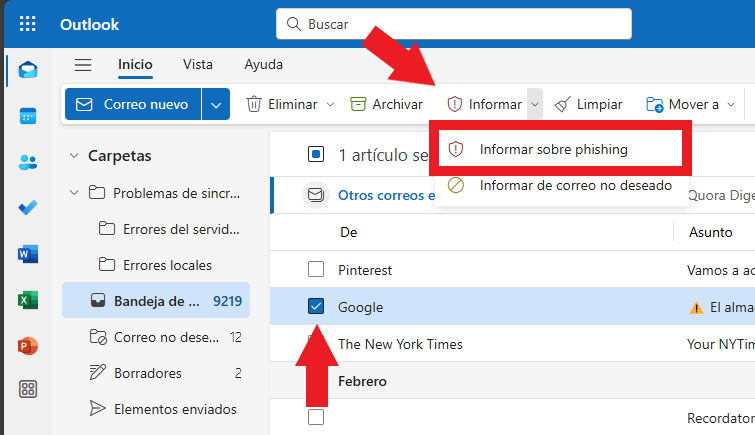This screenshot has height=435, width=755.
Task: Switch to the Ayuda tab
Action: pyautogui.click(x=263, y=65)
